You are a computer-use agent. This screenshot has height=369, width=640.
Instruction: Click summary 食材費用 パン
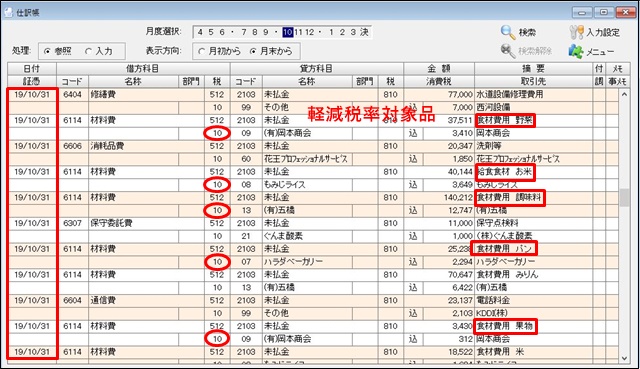(x=504, y=249)
